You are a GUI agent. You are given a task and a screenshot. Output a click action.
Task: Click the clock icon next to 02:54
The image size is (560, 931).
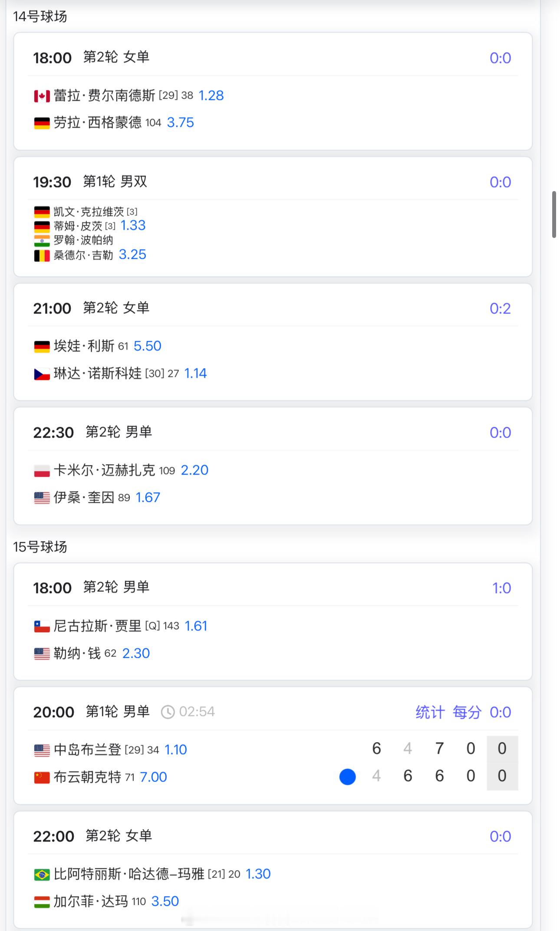coord(168,712)
